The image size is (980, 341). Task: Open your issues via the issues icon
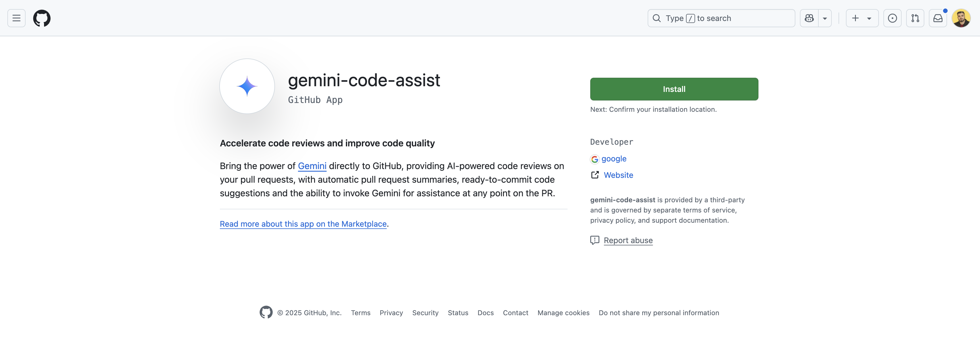click(893, 18)
